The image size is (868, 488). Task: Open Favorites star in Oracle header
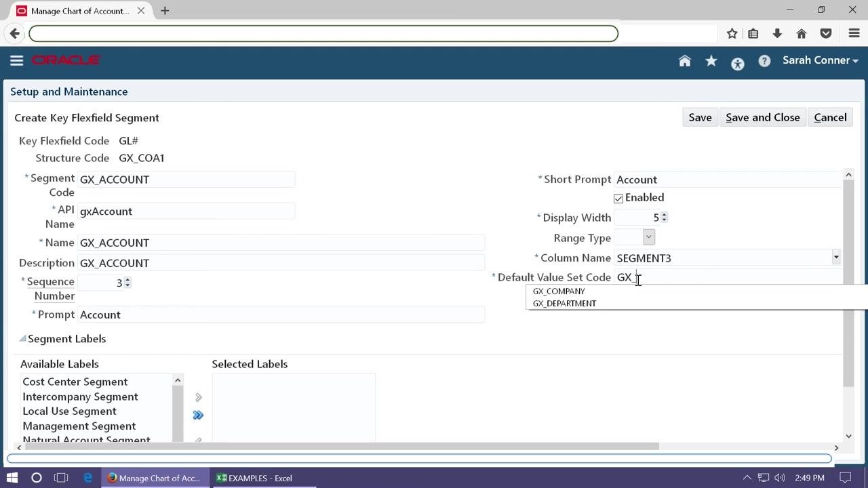[711, 61]
